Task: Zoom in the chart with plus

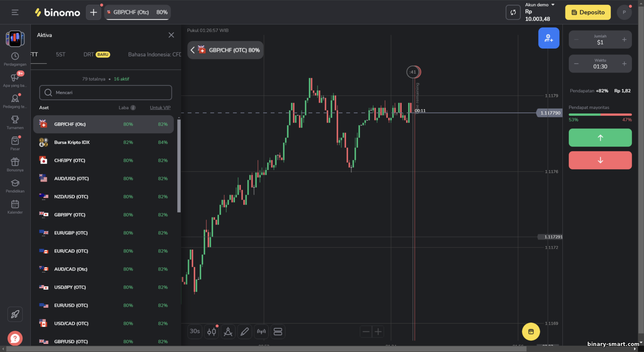Action: [x=378, y=331]
